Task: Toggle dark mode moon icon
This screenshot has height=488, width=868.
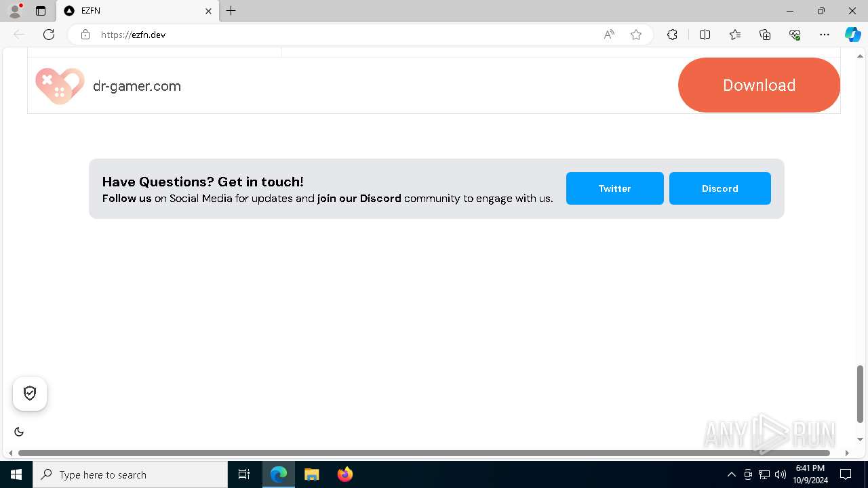Action: [19, 432]
